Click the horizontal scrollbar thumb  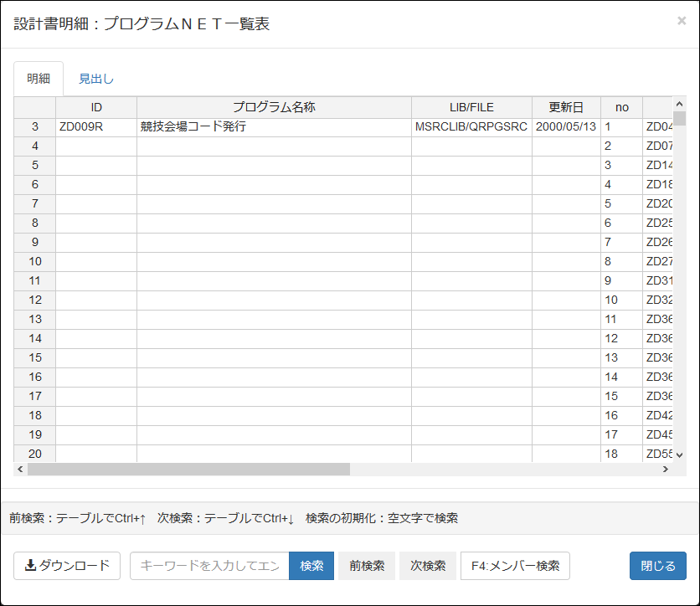point(188,469)
